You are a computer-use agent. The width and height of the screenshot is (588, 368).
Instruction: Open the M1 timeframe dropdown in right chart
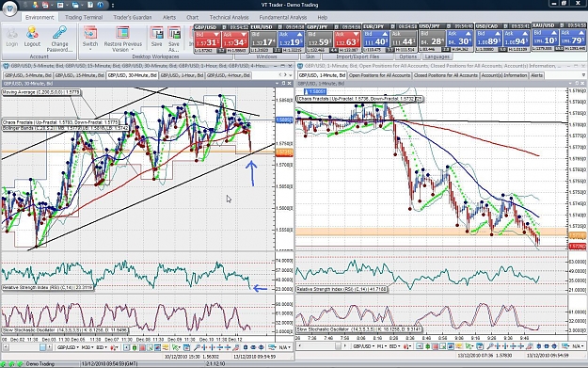point(381,347)
